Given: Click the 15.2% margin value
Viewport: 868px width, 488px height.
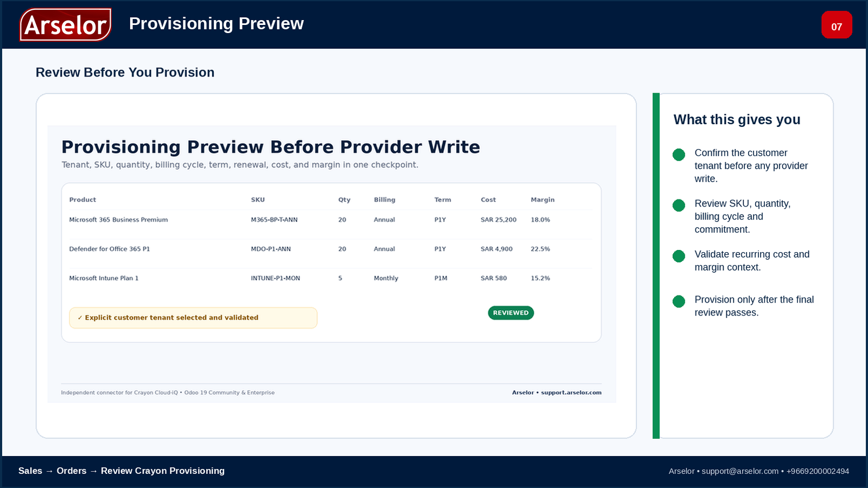Looking at the screenshot, I should click(x=540, y=278).
